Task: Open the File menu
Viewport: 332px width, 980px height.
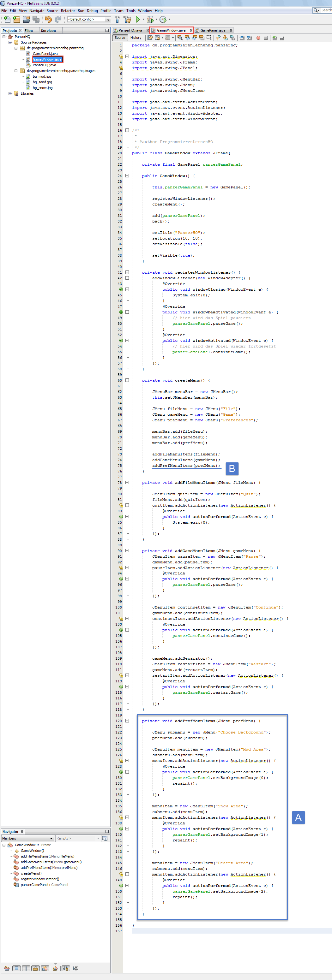Action: (4, 11)
